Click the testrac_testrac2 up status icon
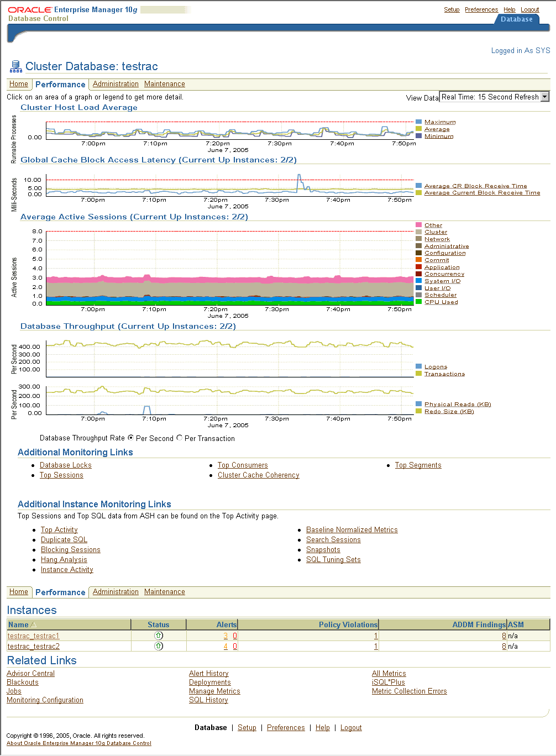The width and height of the screenshot is (556, 756). click(x=159, y=646)
